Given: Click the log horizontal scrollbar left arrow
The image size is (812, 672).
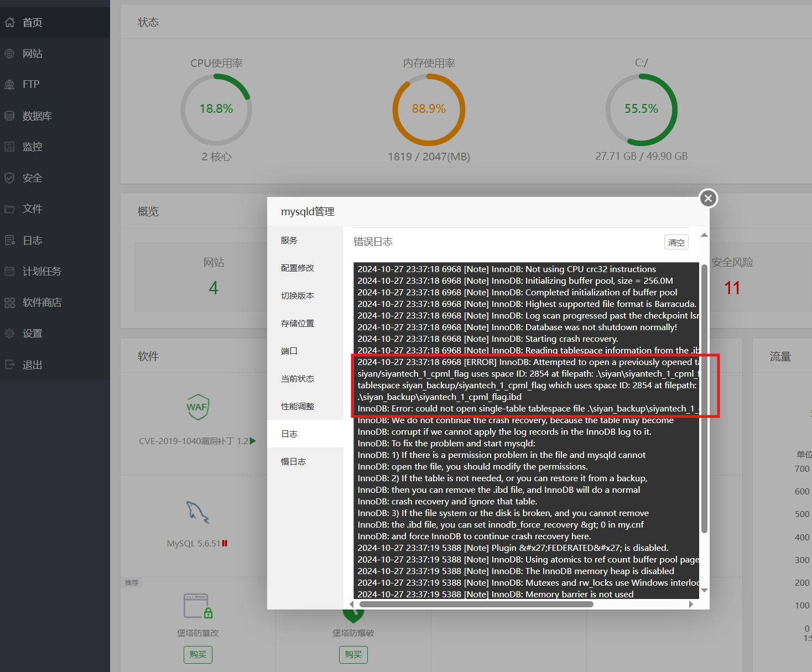Looking at the screenshot, I should (352, 605).
